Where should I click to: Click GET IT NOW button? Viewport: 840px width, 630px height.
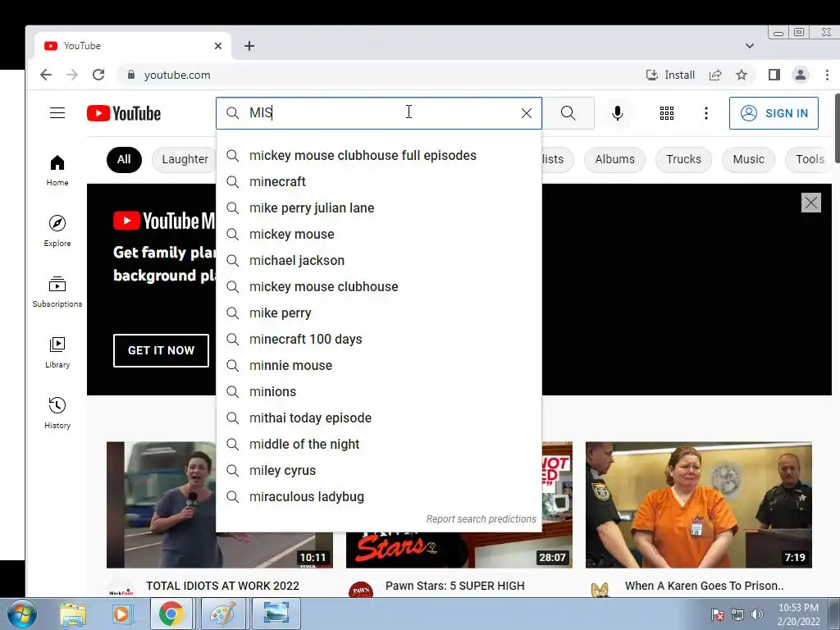point(162,350)
